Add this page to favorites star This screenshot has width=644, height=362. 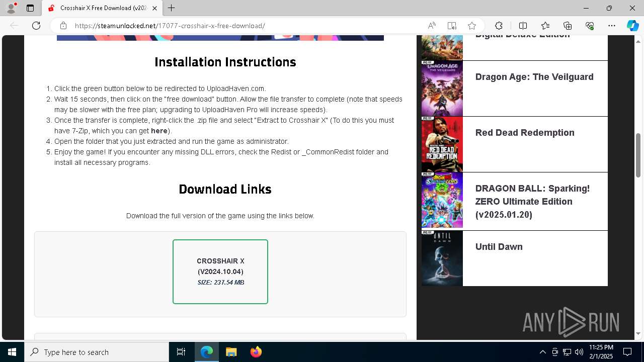tap(472, 26)
